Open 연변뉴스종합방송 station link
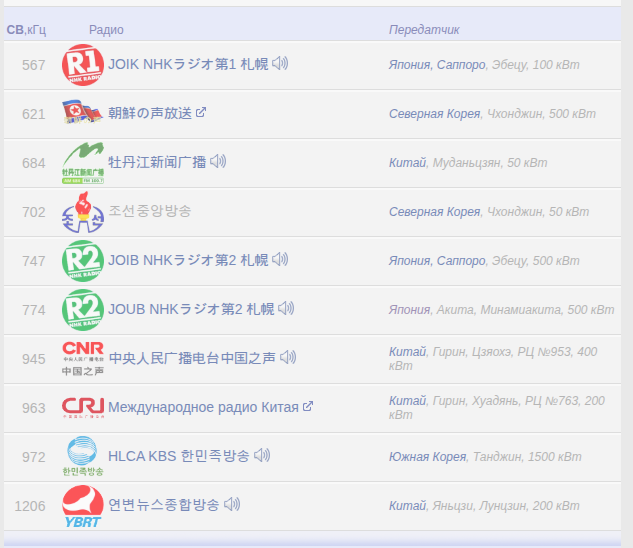Image resolution: width=633 pixels, height=548 pixels. click(x=164, y=505)
